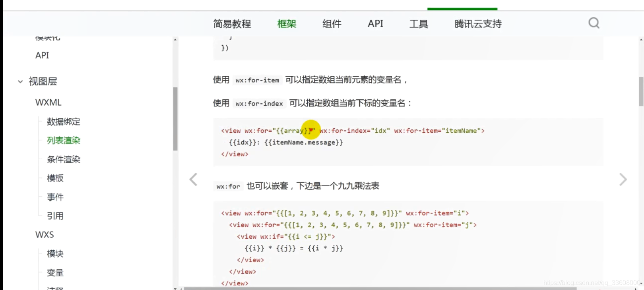Click the wx:if="{{i <= j}}" code line
This screenshot has height=290, width=644.
(286, 236)
